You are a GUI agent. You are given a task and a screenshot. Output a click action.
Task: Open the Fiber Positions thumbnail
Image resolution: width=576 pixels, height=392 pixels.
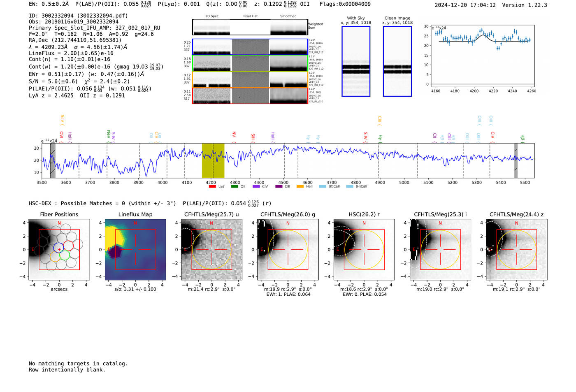tap(59, 250)
